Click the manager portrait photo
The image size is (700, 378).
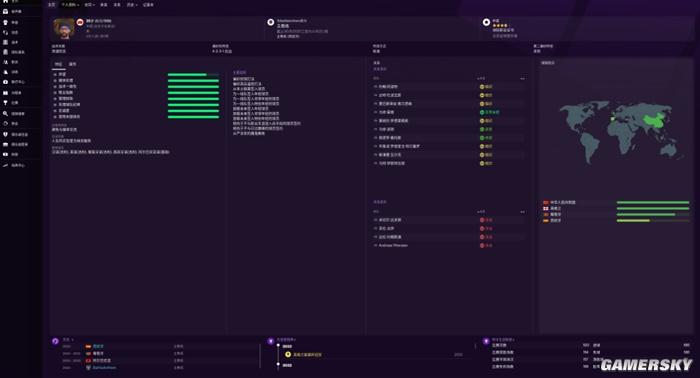[x=64, y=29]
